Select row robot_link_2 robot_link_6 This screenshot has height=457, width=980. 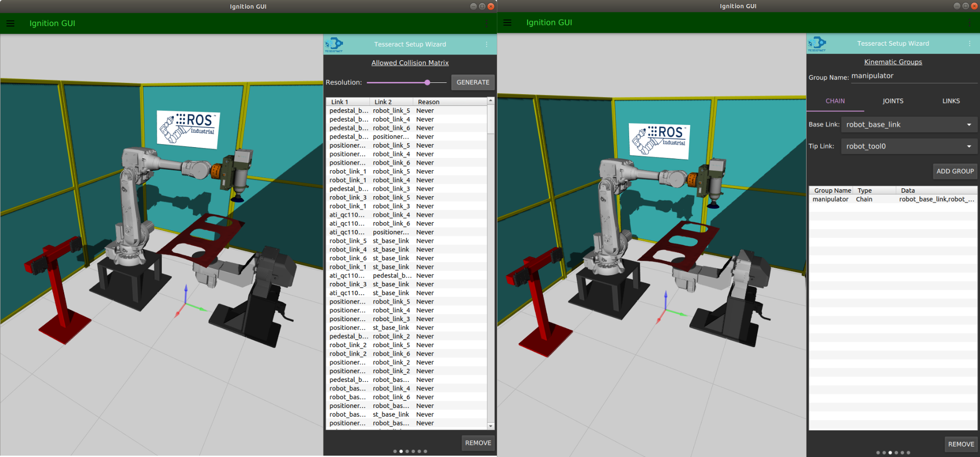coord(407,354)
